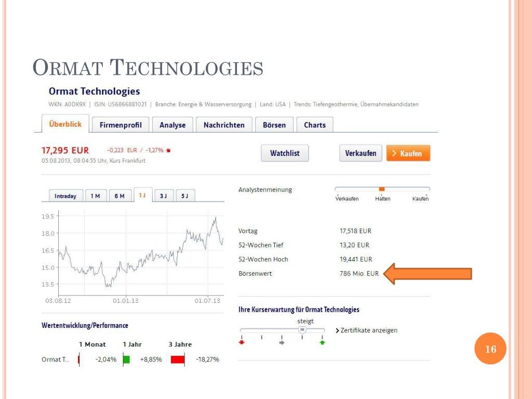Click the +8,85% one-year performance value
The height and width of the screenshot is (399, 532).
(x=151, y=360)
